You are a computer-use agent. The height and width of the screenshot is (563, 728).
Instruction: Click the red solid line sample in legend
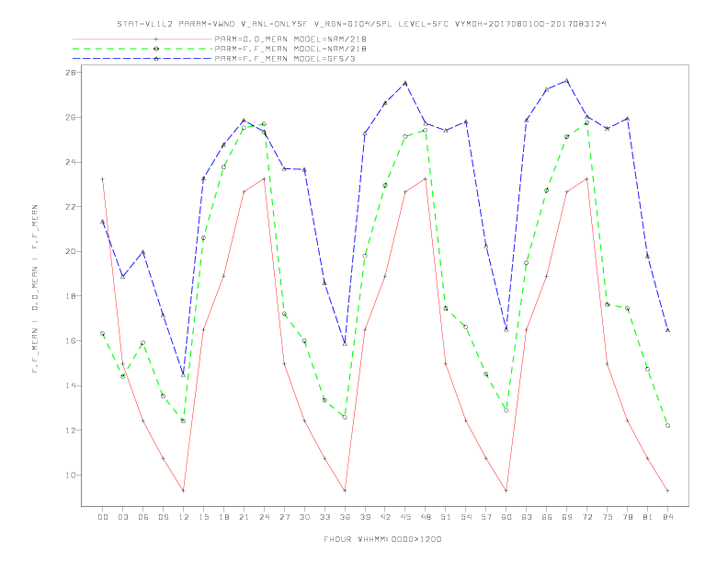(142, 39)
